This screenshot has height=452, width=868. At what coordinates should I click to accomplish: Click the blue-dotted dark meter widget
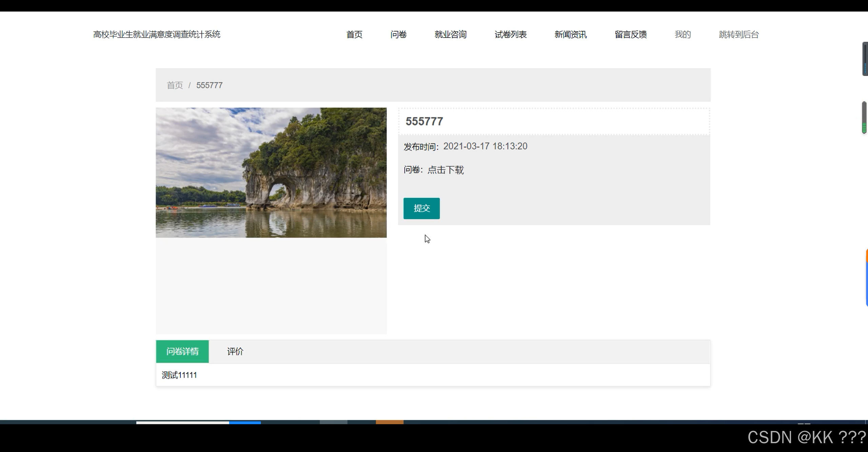click(865, 59)
